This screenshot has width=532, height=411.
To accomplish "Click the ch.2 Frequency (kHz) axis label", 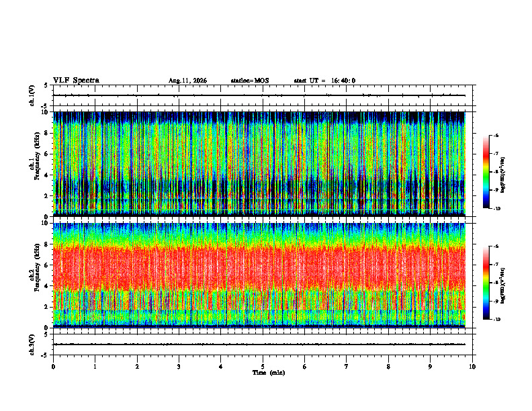I will (36, 275).
